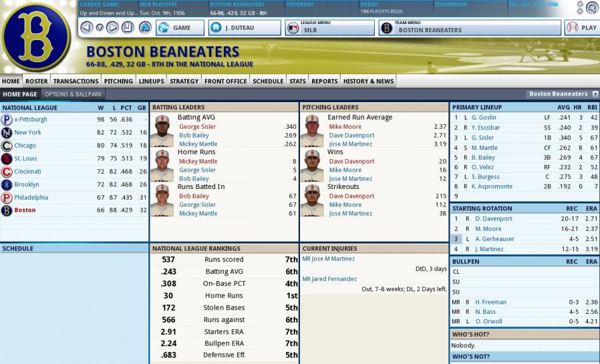The width and height of the screenshot is (600, 364).
Task: Click the search magnifier icon
Action: click(x=592, y=8)
